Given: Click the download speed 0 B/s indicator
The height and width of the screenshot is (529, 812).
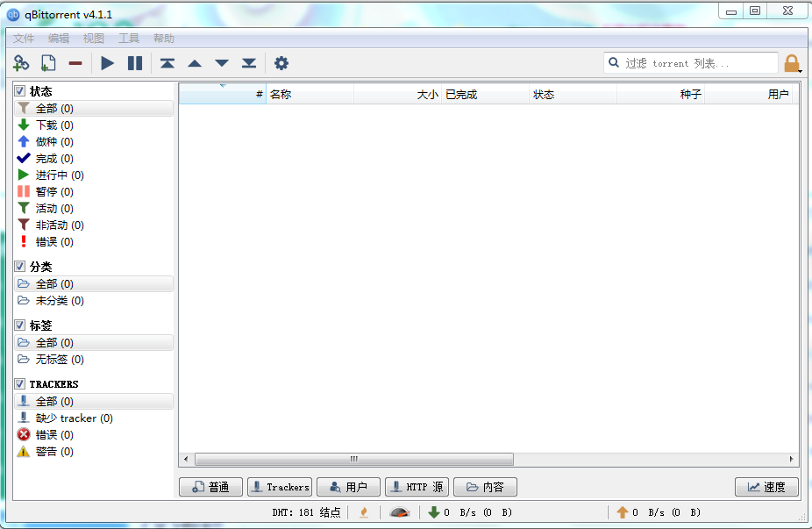Looking at the screenshot, I should point(470,512).
